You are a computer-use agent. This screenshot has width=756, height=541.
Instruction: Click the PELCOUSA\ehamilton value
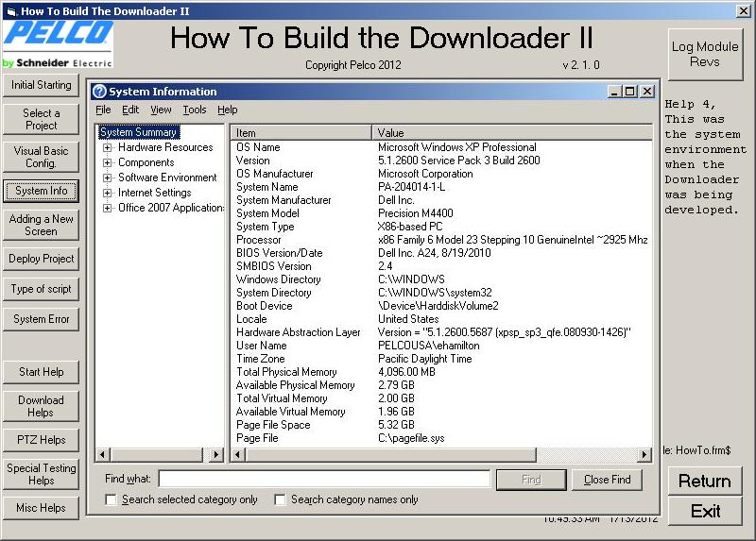point(429,346)
